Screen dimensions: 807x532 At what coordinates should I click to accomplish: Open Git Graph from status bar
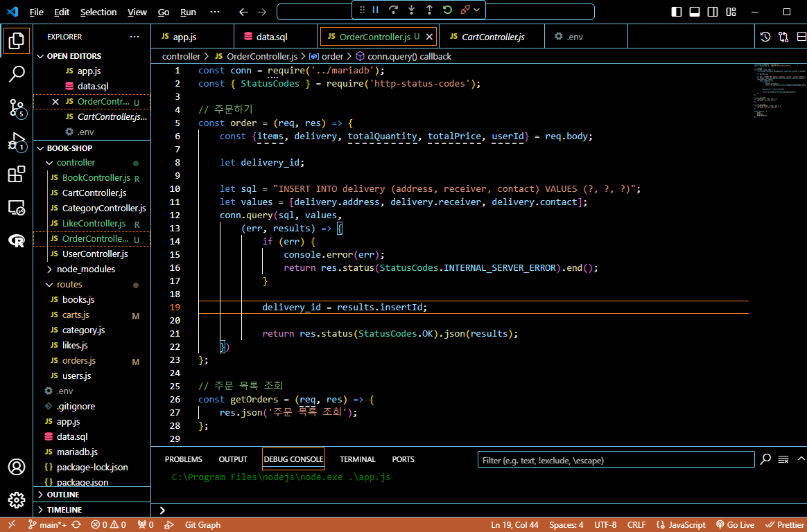point(202,525)
